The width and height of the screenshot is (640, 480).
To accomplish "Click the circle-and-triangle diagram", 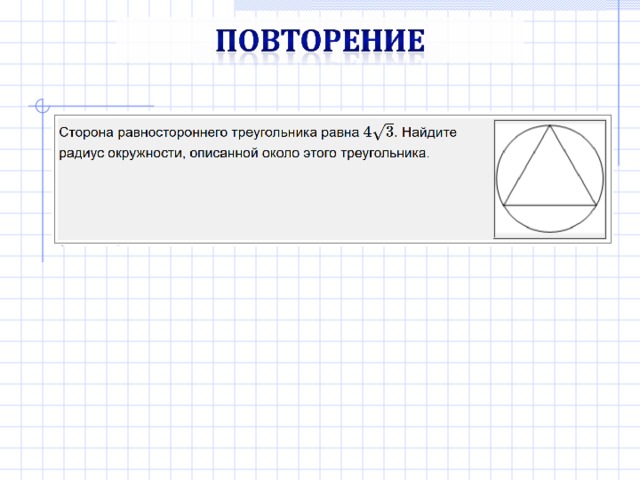I will click(x=550, y=179).
